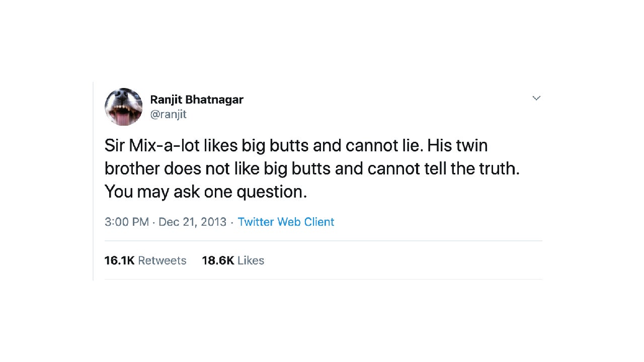Open the Twitter Web Client source link
The height and width of the screenshot is (362, 644).
286,222
